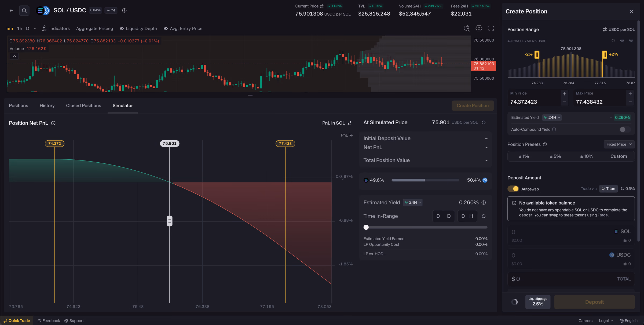Select the 1h timeframe

(20, 28)
